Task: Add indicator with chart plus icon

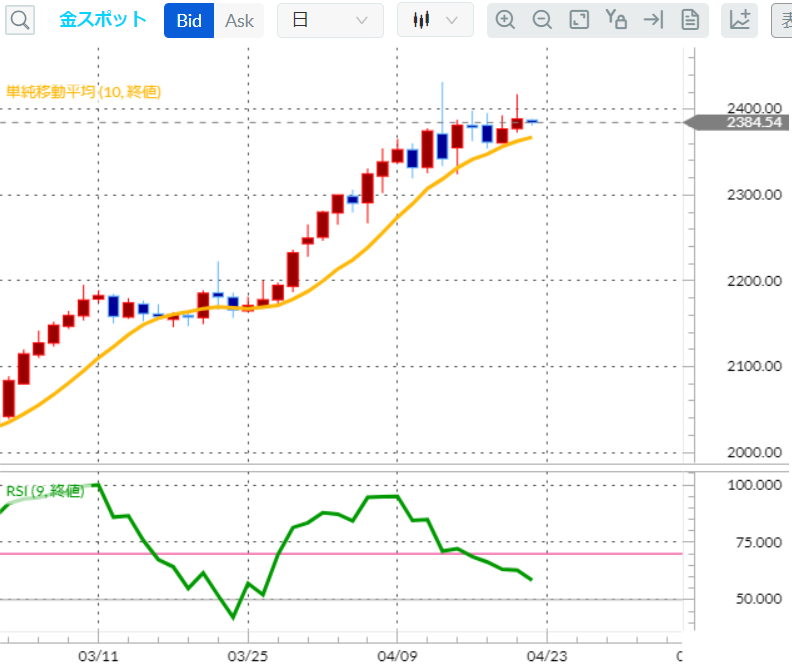Action: click(x=739, y=20)
